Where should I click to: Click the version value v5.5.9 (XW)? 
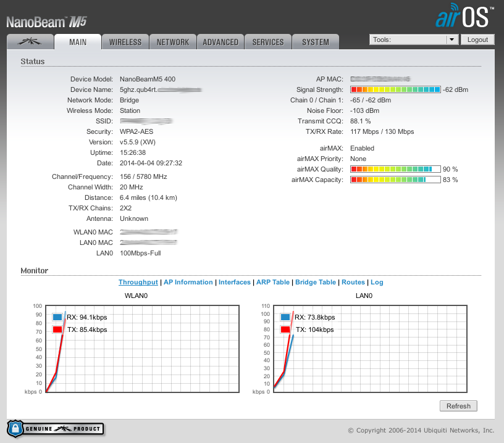138,142
